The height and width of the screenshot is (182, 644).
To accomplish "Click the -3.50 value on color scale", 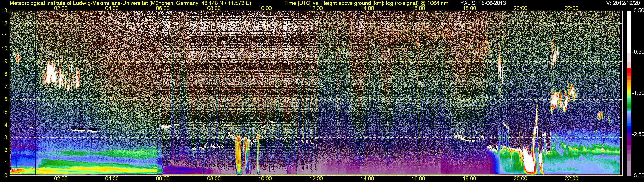I will [638, 176].
